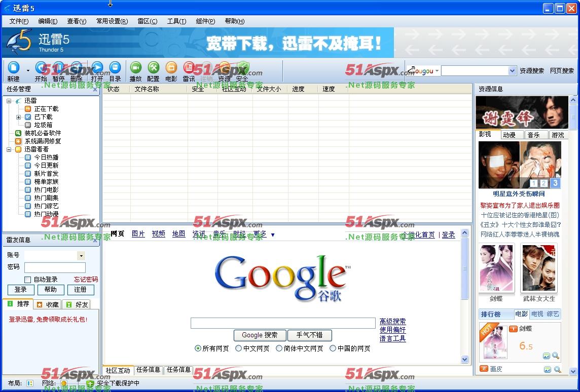
Task: Click the 布局 layout icon in status bar
Action: tap(30, 383)
